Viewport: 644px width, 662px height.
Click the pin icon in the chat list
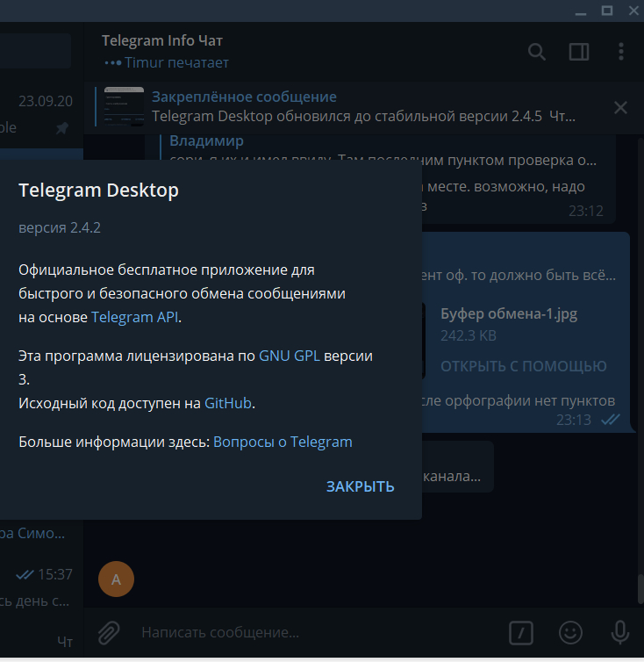pyautogui.click(x=62, y=128)
